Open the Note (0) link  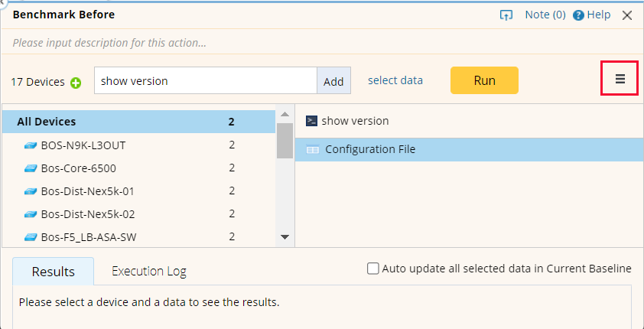point(545,15)
